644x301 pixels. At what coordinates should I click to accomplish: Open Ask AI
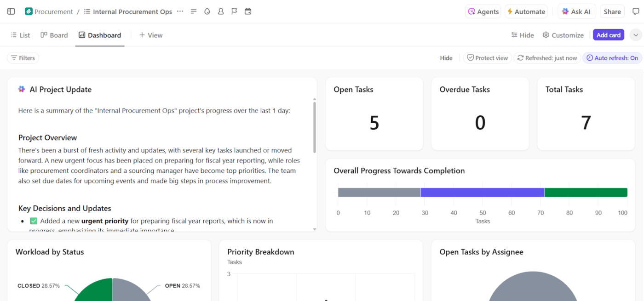tap(576, 11)
